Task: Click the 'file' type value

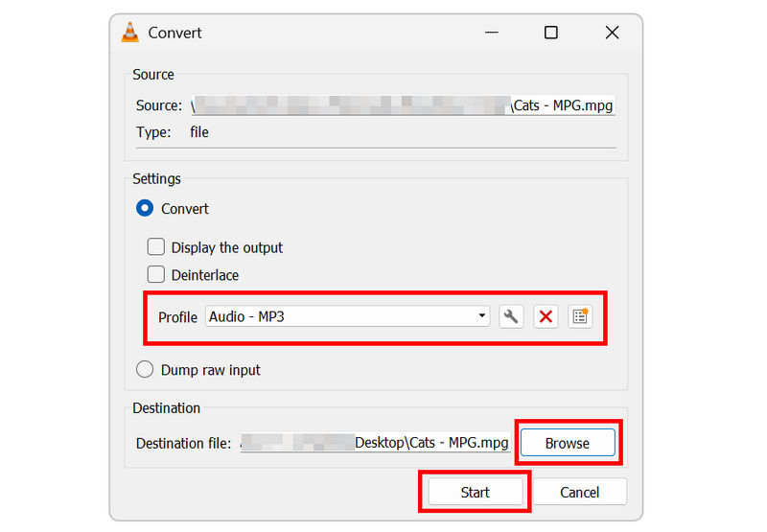Action: [x=199, y=132]
